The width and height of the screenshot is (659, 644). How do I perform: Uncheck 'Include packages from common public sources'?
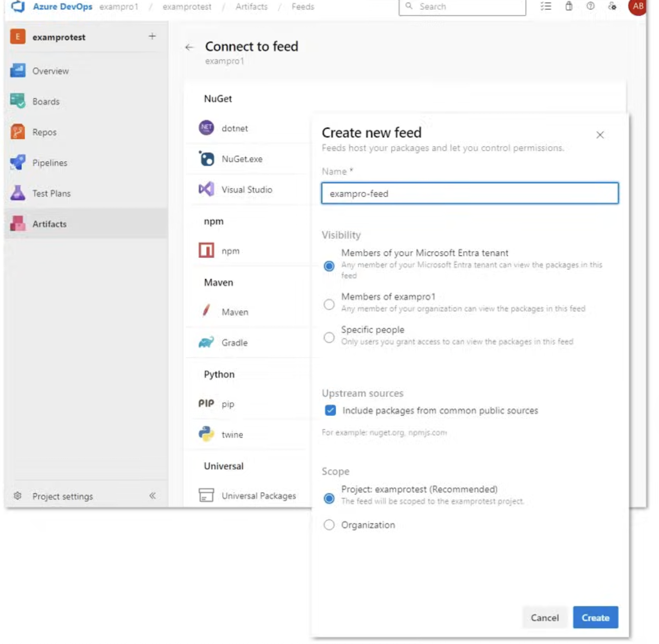[x=331, y=410]
